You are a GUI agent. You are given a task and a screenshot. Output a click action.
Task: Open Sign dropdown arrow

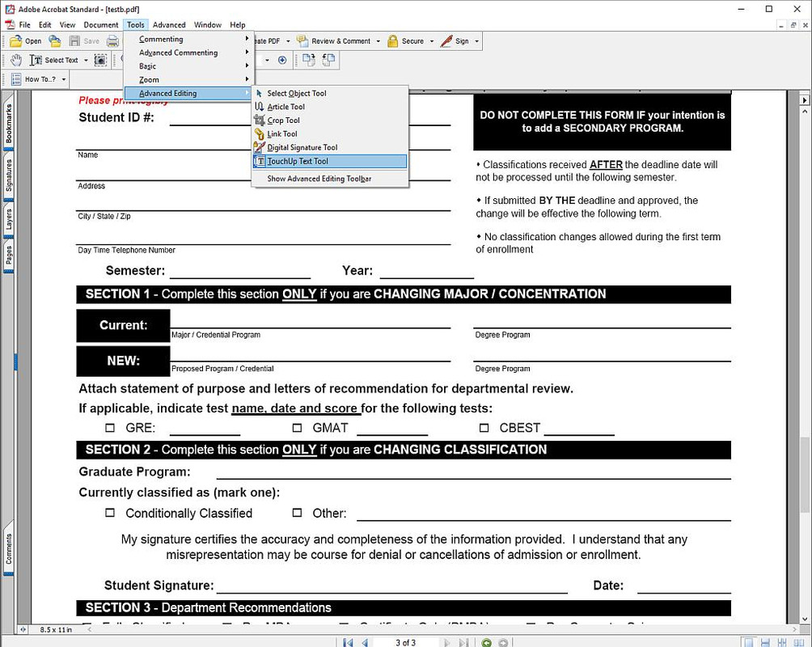[x=476, y=41]
